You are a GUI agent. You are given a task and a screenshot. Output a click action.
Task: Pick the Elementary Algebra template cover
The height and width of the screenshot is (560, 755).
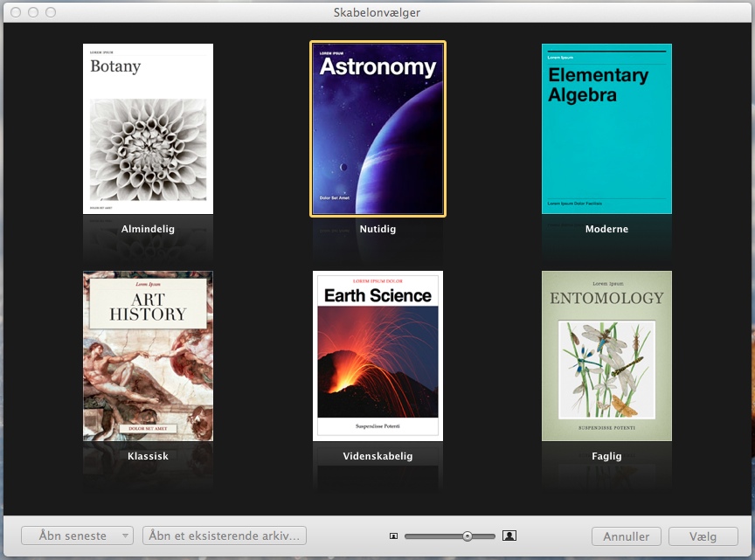606,128
